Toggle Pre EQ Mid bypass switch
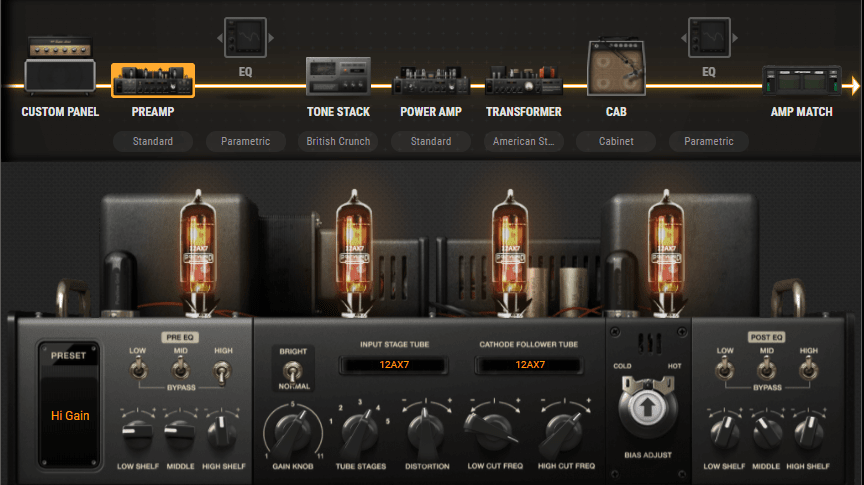The height and width of the screenshot is (485, 864). [180, 368]
